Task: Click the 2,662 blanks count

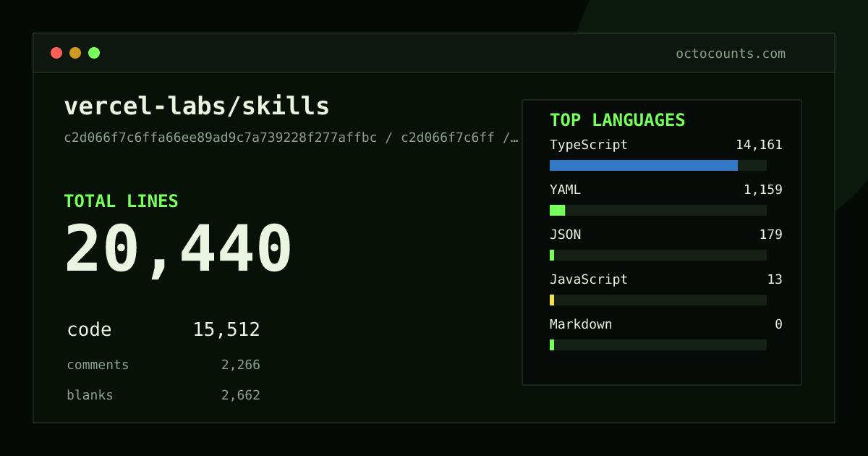Action: point(241,395)
